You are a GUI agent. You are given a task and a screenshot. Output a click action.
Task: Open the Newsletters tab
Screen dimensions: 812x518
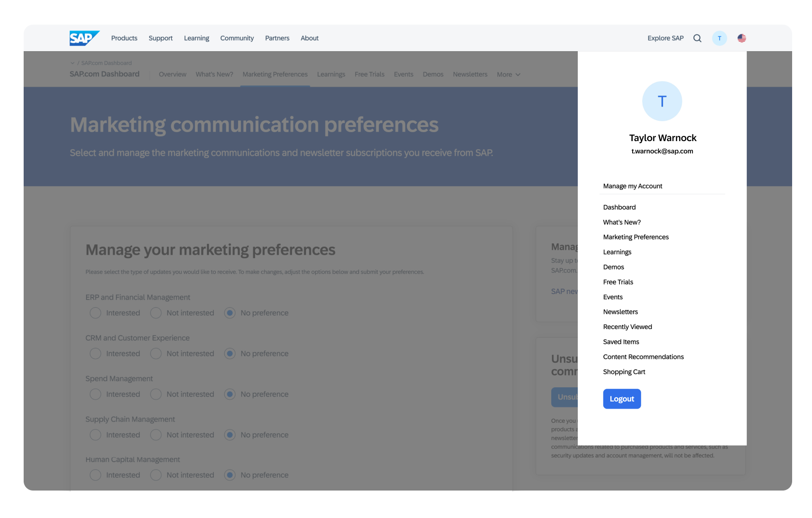[x=470, y=74]
